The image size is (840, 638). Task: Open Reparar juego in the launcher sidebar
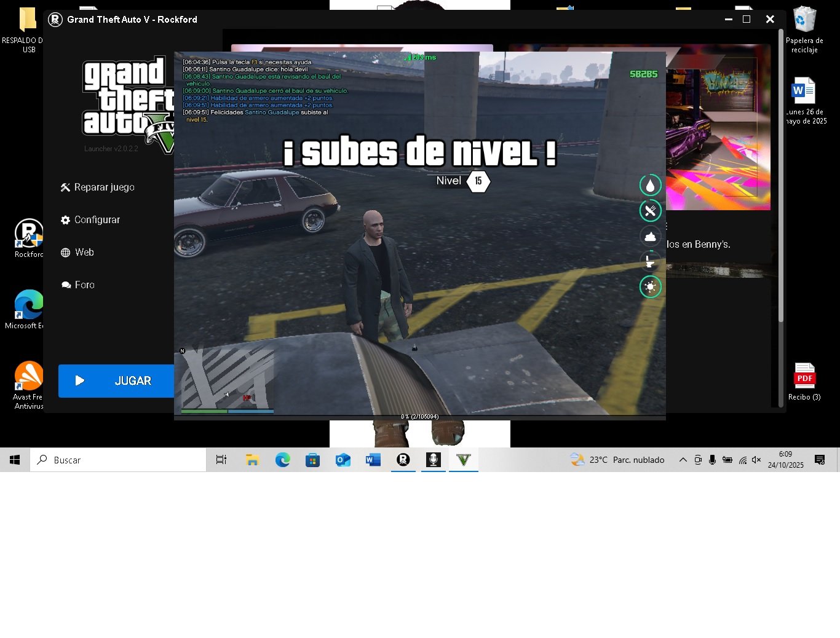(x=98, y=187)
